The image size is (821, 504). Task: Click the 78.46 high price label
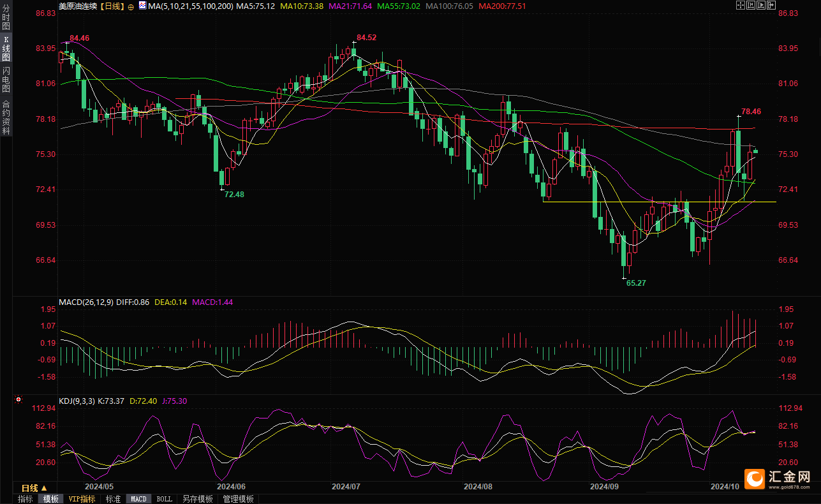click(751, 111)
